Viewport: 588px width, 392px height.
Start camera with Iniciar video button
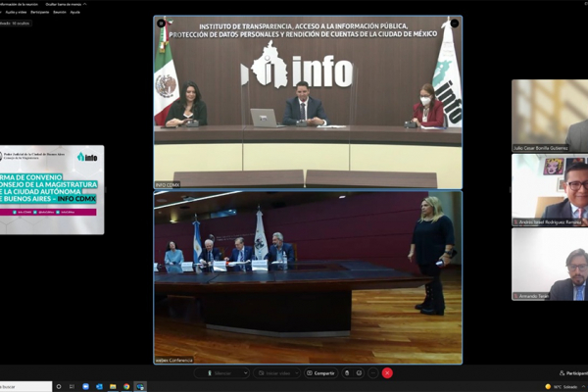pos(274,373)
